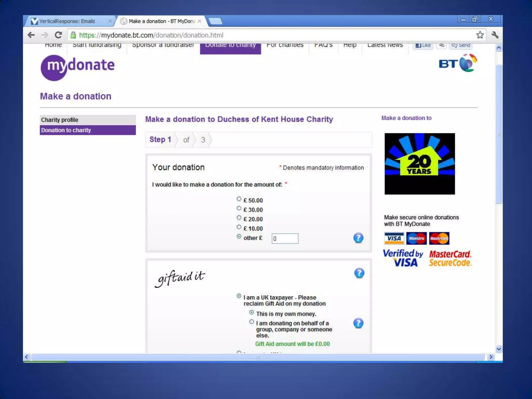Click the mydonate logo
Viewport: 532px width, 399px height.
coord(77,67)
